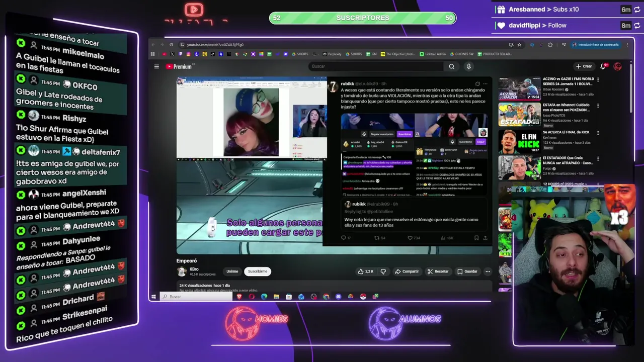Open the YouTube account avatar menu

click(x=618, y=66)
